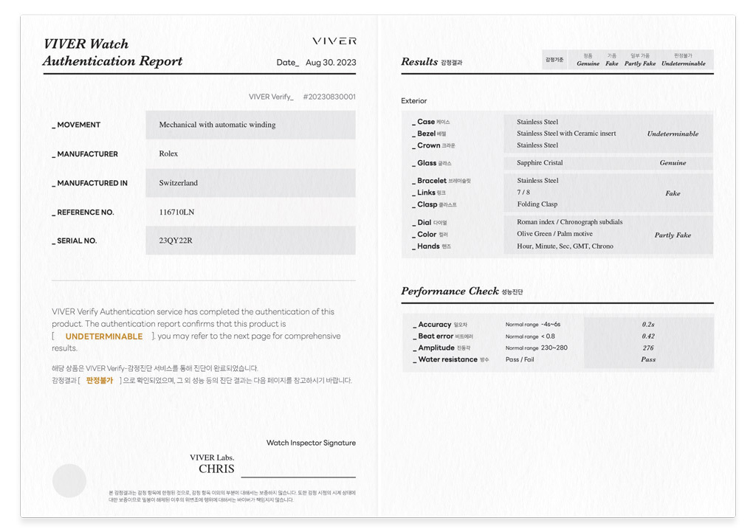
Task: Click amplitude value '276'
Action: [x=648, y=348]
